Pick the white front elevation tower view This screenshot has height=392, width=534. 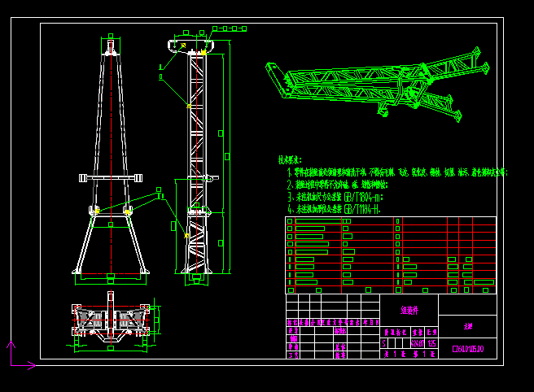tap(111, 156)
